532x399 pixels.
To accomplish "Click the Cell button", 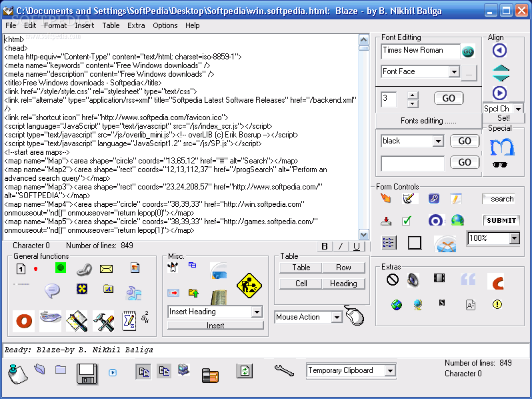I will tap(301, 284).
